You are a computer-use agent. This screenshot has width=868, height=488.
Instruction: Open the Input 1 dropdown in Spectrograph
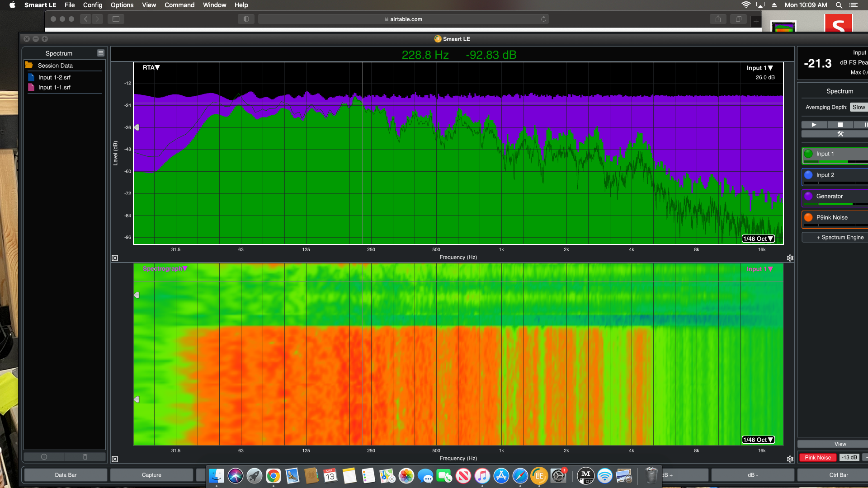click(759, 269)
